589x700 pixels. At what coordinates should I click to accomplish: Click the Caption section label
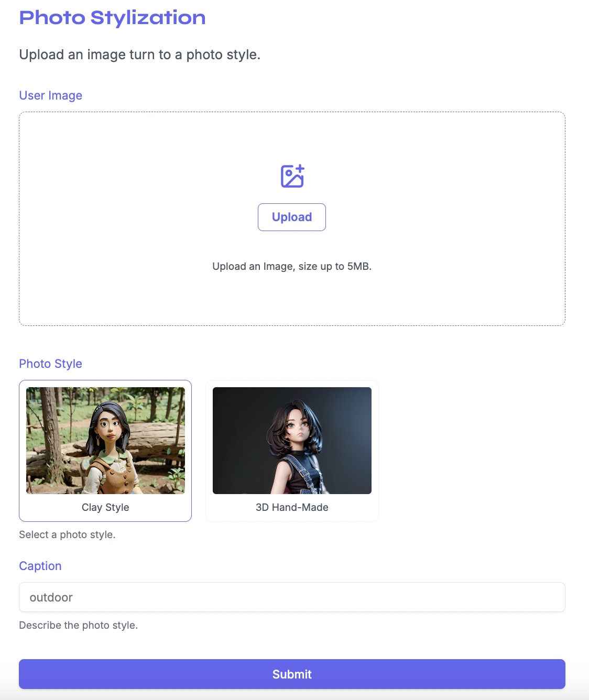click(40, 566)
